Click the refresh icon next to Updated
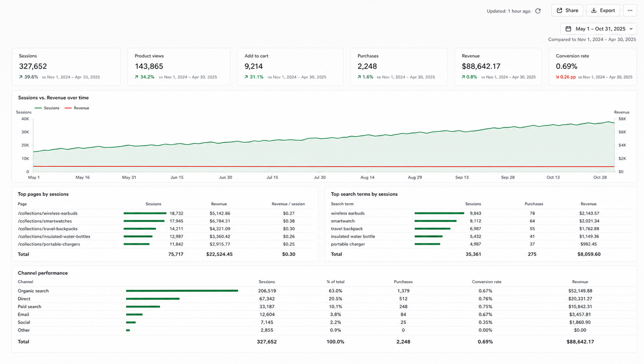The image size is (644, 364). pos(538,11)
